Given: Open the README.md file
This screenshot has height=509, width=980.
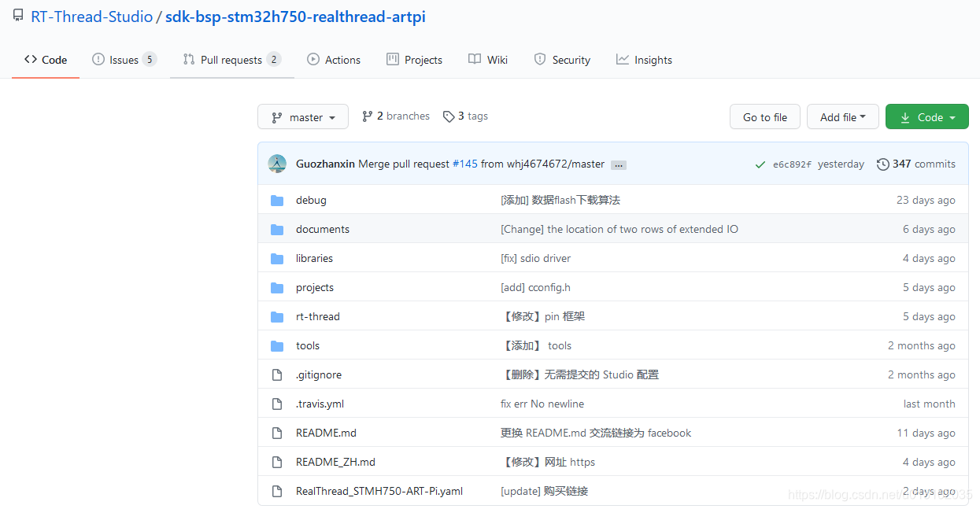Looking at the screenshot, I should click(326, 433).
